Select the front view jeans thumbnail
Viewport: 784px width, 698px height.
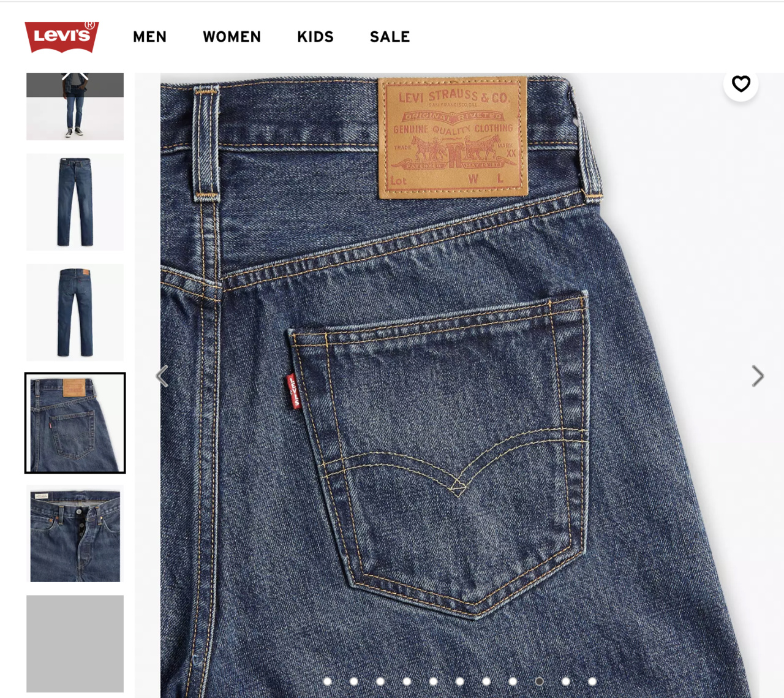[75, 202]
